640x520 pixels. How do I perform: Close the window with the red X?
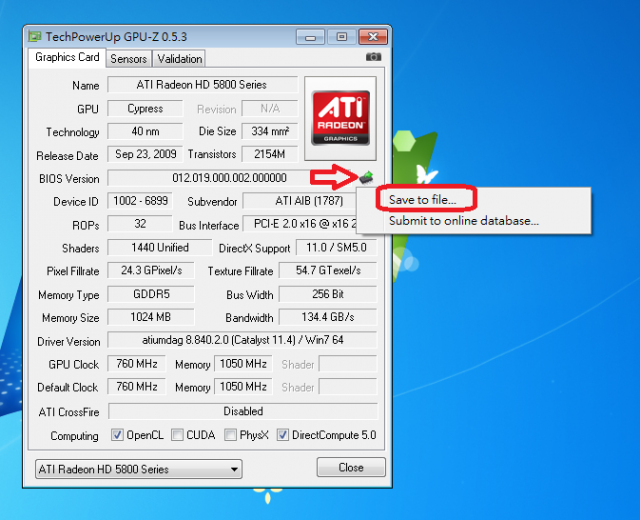click(x=373, y=37)
